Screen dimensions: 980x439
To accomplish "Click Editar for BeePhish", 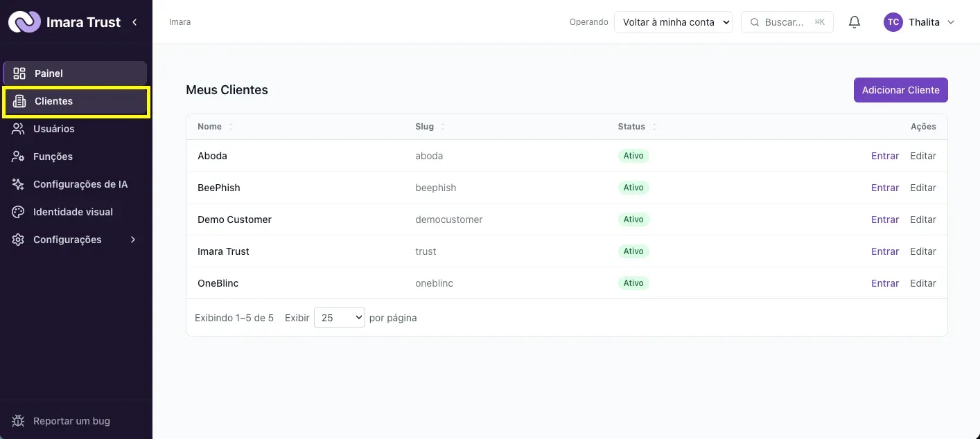I will (923, 188).
